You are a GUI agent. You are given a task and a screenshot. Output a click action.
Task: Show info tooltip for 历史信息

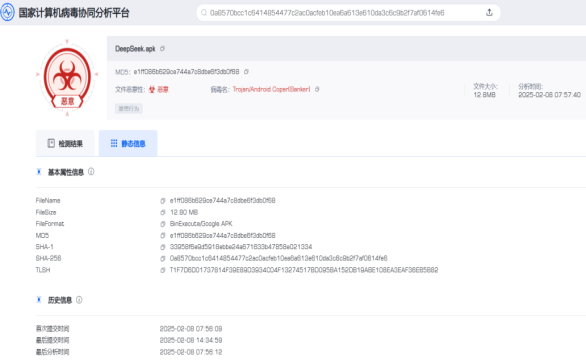pos(79,300)
